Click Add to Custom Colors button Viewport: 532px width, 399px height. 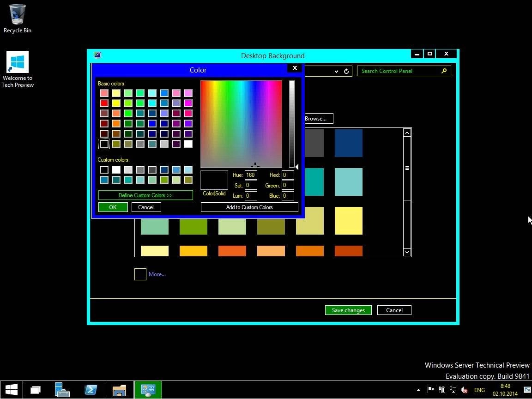[x=249, y=207]
